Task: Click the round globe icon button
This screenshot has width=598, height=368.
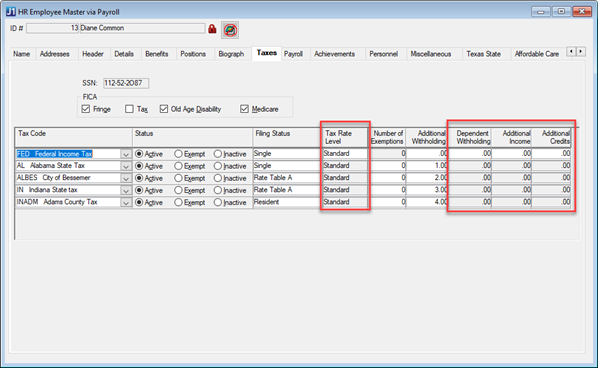Action: click(230, 30)
